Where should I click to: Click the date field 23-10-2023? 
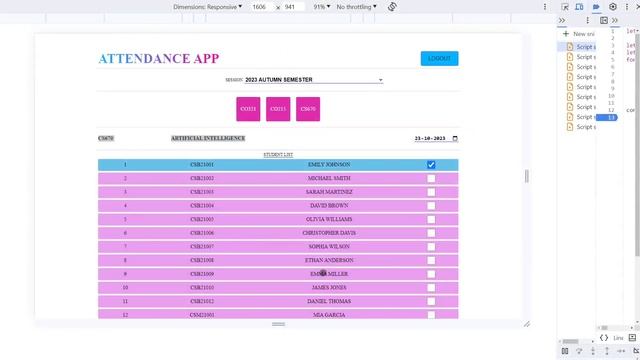point(436,138)
